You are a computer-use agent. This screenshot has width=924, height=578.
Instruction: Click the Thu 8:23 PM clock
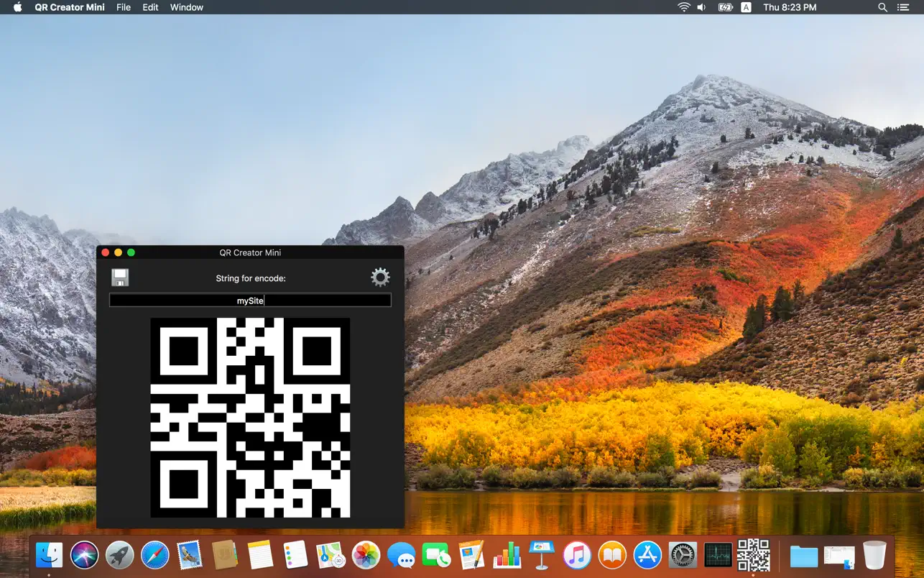pyautogui.click(x=790, y=7)
